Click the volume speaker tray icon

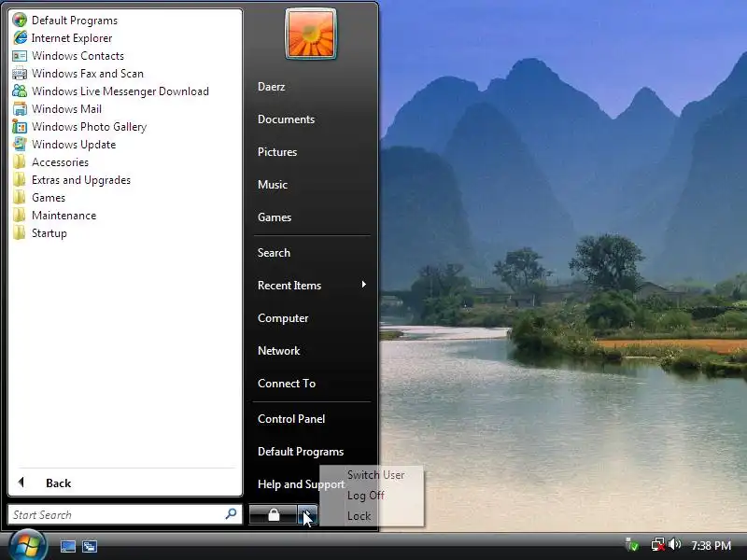[674, 544]
